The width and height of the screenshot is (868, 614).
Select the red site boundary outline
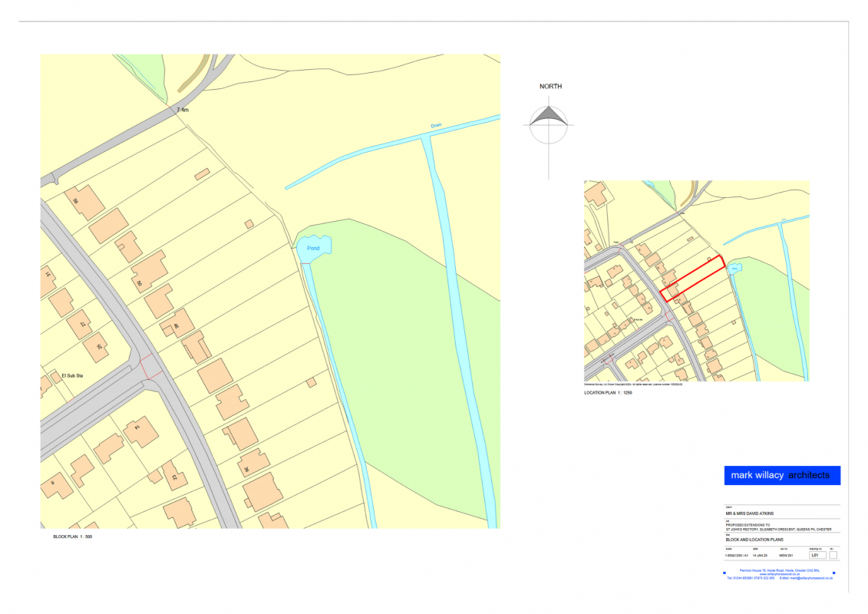693,279
